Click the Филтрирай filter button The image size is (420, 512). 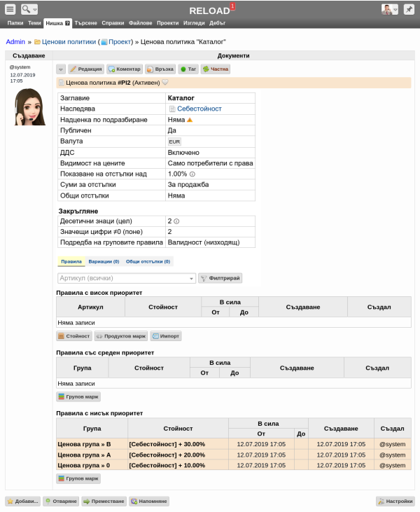(x=220, y=278)
